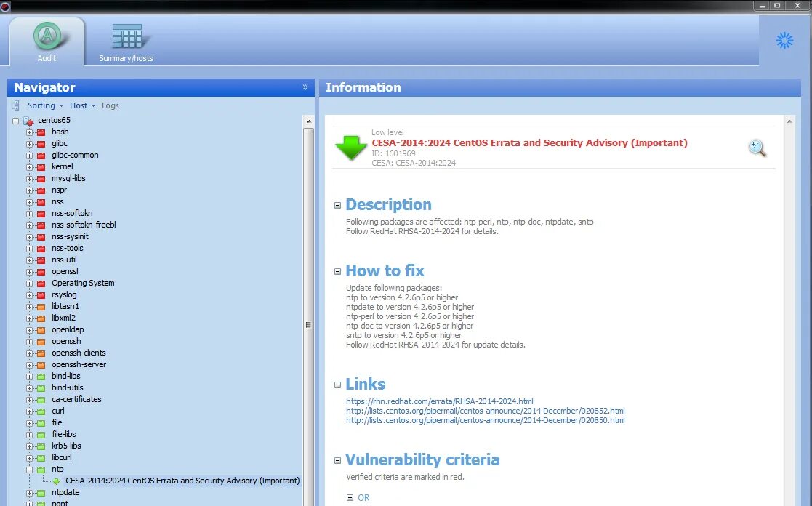Open the centos-announce 020852.html link
The image size is (812, 506).
pos(485,411)
